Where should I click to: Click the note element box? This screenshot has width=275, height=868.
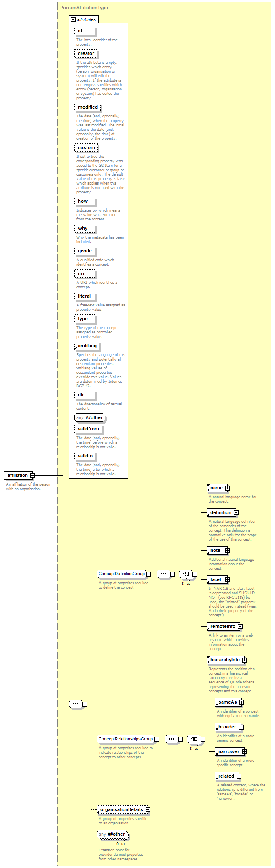click(216, 551)
